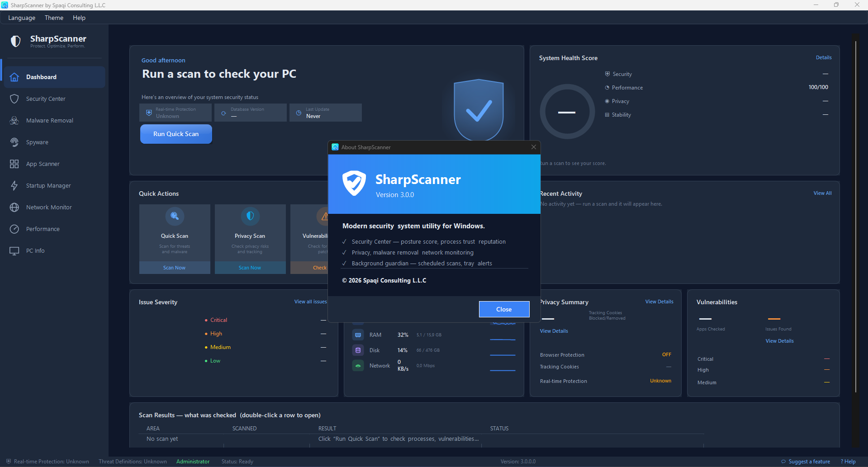The height and width of the screenshot is (467, 868).
Task: Click the RAM usage sparkline graph
Action: 503,340
